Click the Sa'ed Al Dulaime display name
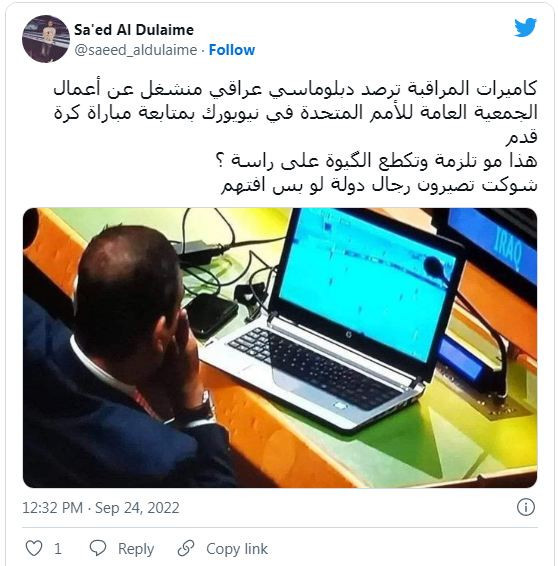 click(134, 30)
